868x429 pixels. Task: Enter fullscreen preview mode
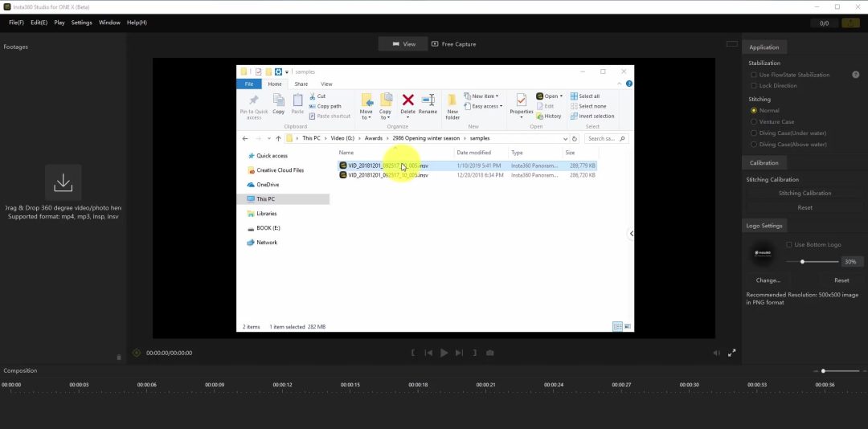coord(732,353)
